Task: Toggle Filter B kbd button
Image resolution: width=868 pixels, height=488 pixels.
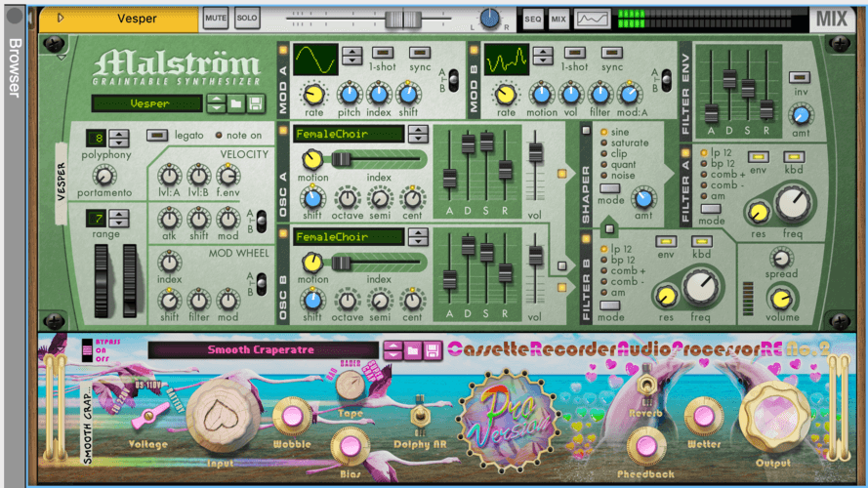Action: pyautogui.click(x=701, y=242)
